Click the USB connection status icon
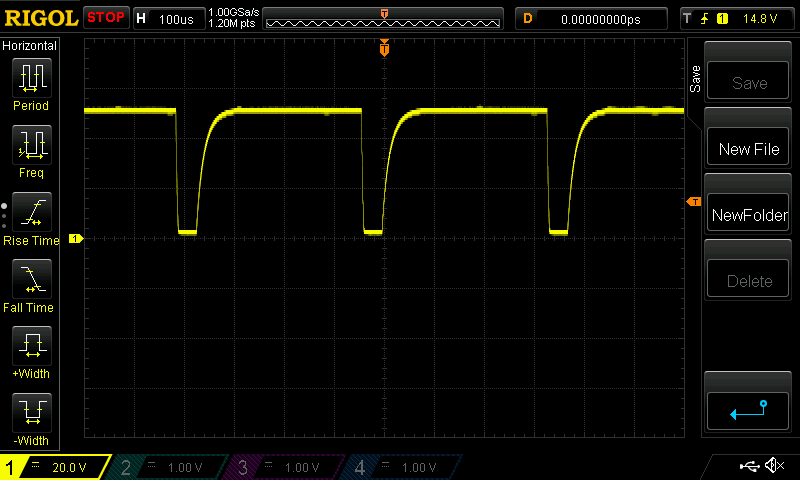 pyautogui.click(x=749, y=466)
